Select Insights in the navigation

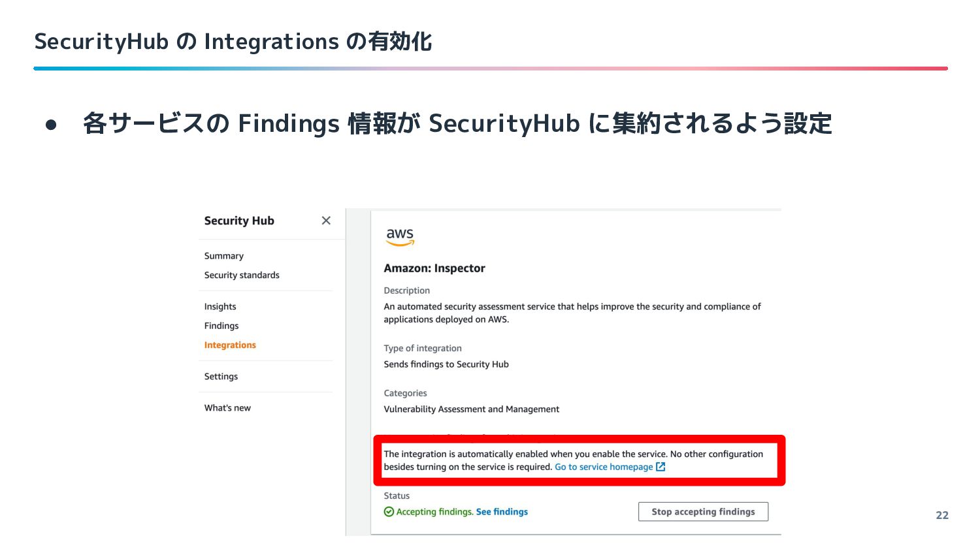tap(220, 306)
